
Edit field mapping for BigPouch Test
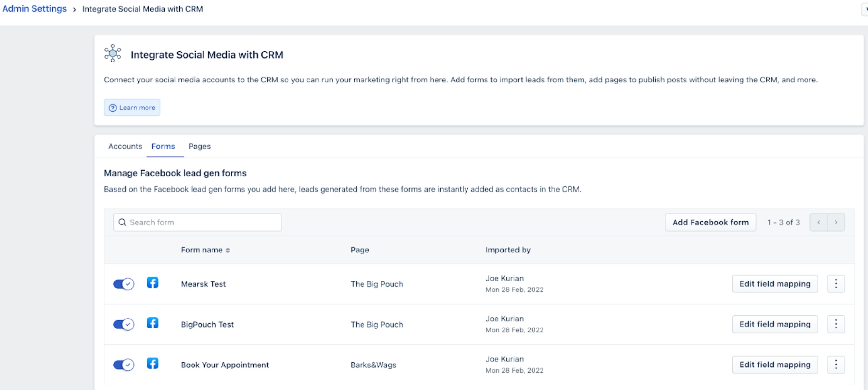click(x=775, y=324)
